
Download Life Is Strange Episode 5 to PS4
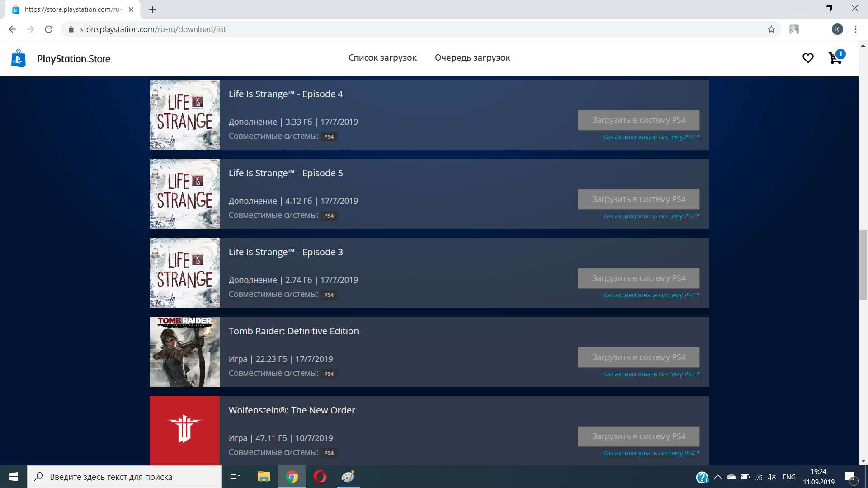(638, 199)
